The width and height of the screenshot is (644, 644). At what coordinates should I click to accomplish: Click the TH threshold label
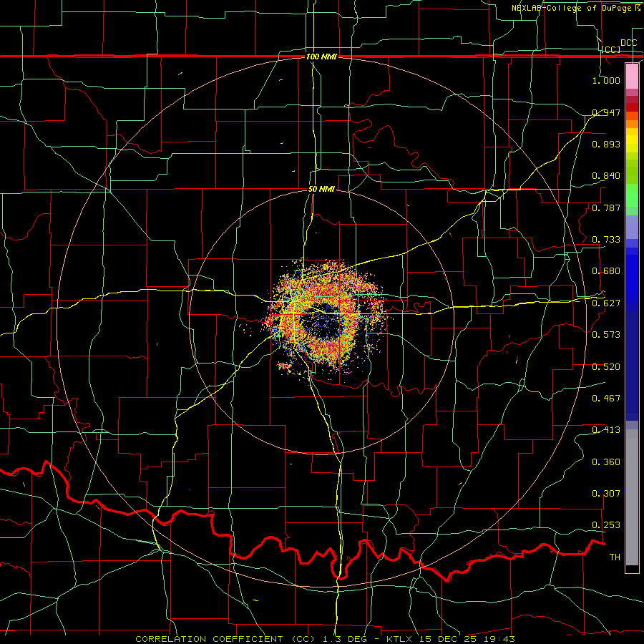click(x=615, y=557)
